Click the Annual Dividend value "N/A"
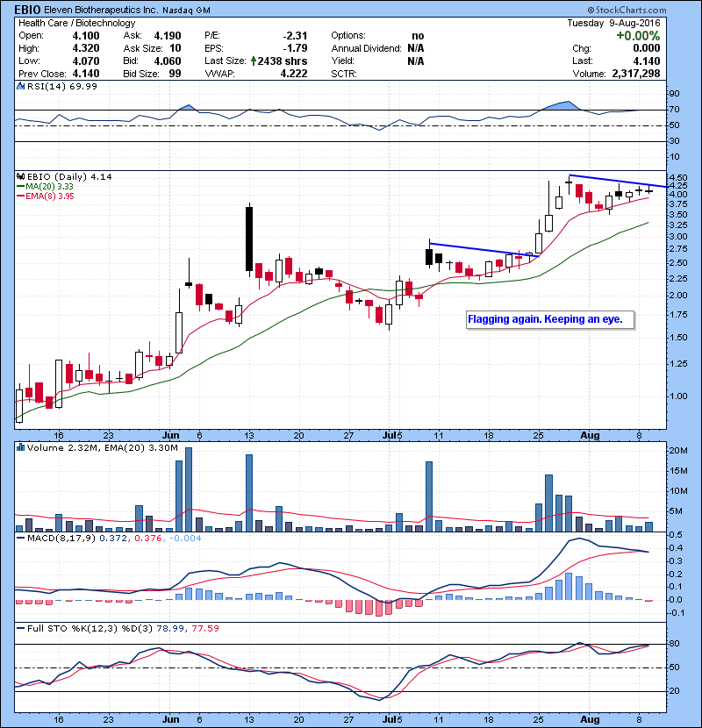The image size is (702, 728). click(x=416, y=48)
